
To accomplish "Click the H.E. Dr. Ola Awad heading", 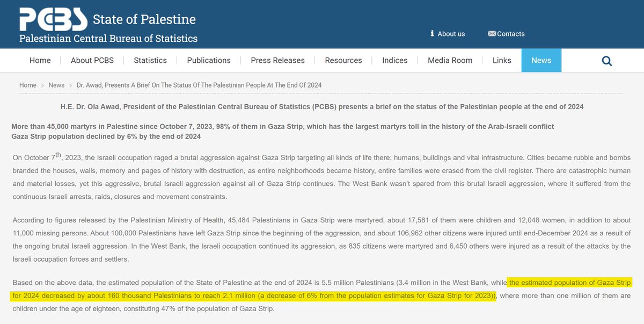I will click(322, 106).
